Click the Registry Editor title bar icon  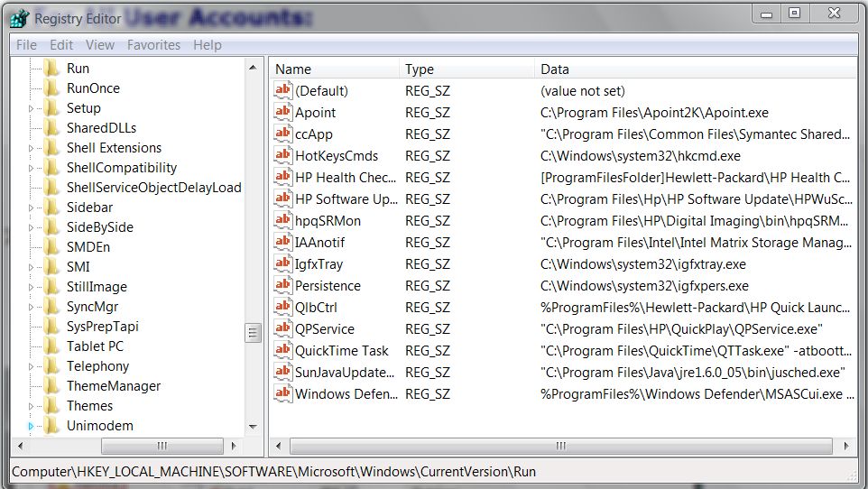coord(19,18)
